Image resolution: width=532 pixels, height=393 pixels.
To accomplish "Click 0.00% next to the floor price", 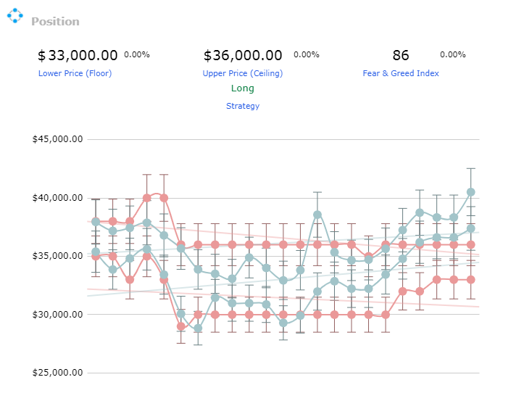I will click(137, 54).
